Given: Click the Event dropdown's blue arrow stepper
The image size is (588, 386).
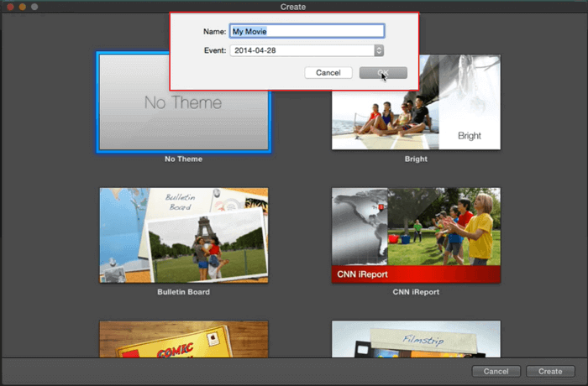Looking at the screenshot, I should [379, 50].
